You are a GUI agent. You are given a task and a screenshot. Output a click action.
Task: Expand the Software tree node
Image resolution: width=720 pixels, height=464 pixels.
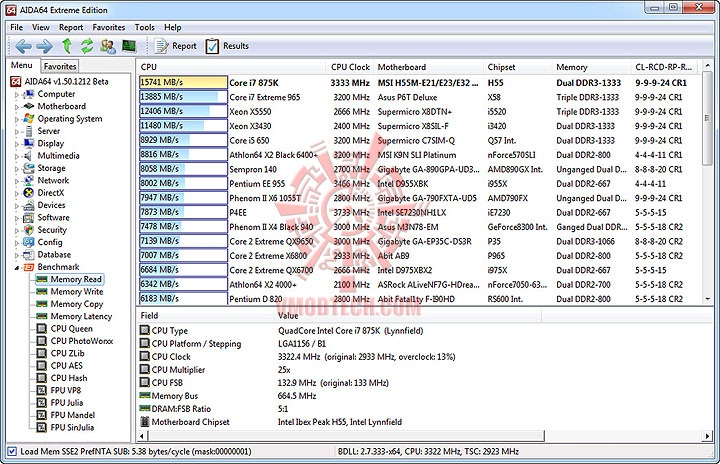[x=17, y=219]
